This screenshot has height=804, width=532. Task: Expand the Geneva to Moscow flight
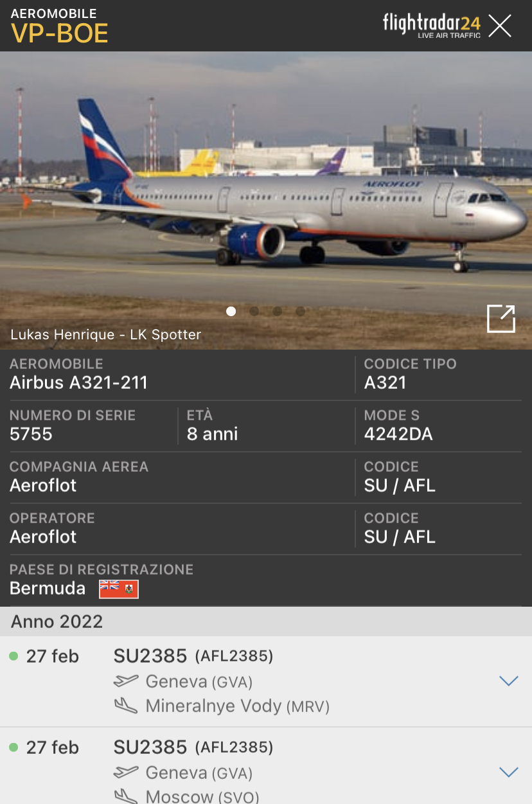pyautogui.click(x=509, y=773)
